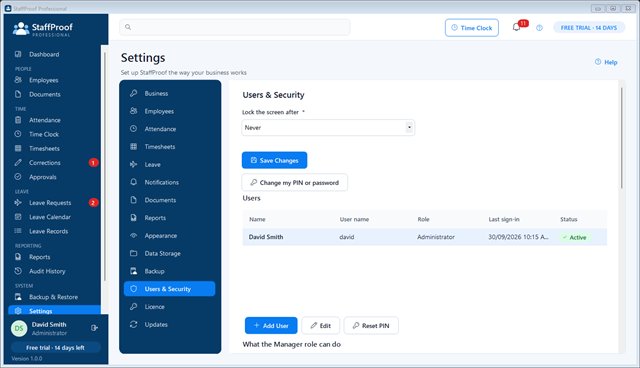Click the Reset PIN button

(371, 326)
